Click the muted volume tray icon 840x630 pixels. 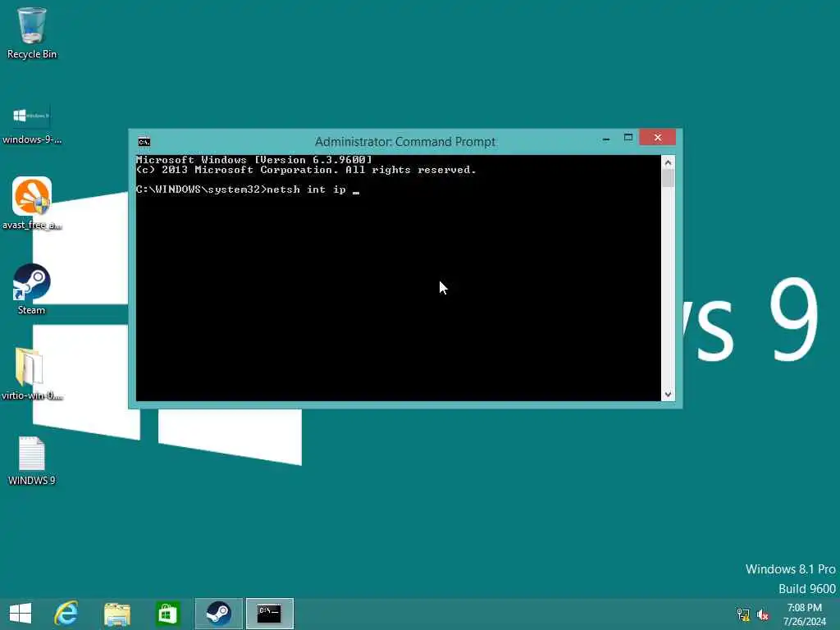click(x=763, y=614)
